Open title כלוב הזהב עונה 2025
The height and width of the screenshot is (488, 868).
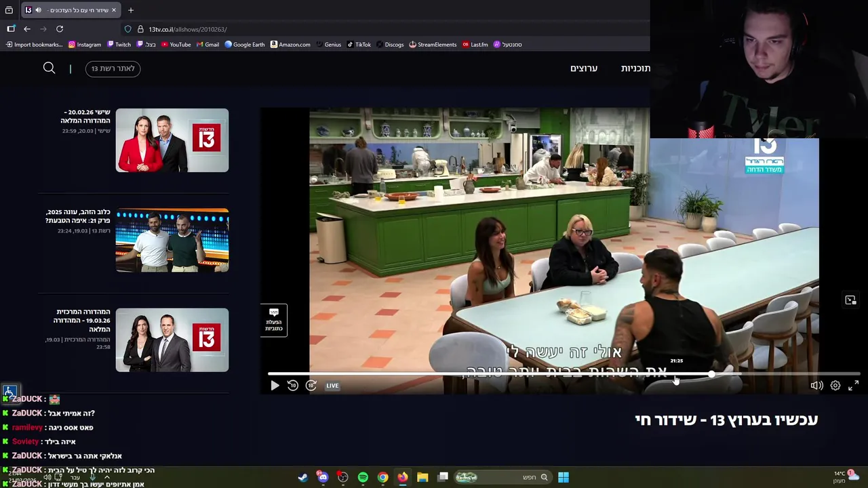(x=77, y=216)
